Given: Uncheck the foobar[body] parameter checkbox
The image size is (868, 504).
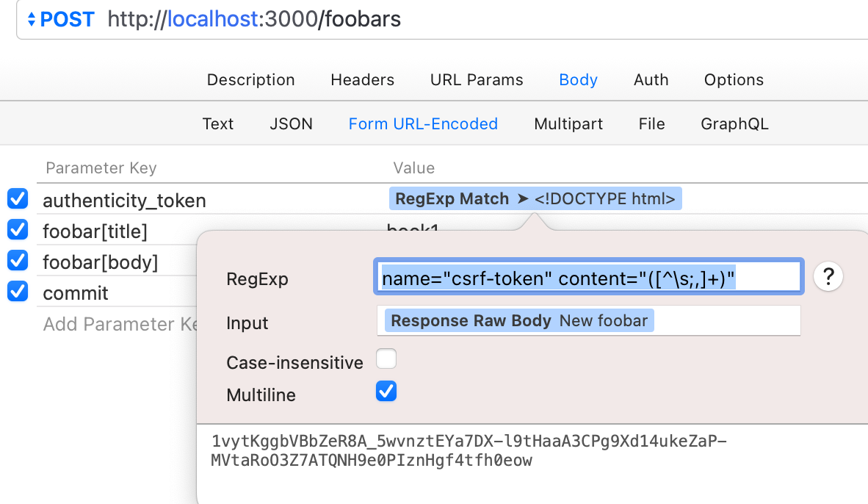Looking at the screenshot, I should [18, 262].
